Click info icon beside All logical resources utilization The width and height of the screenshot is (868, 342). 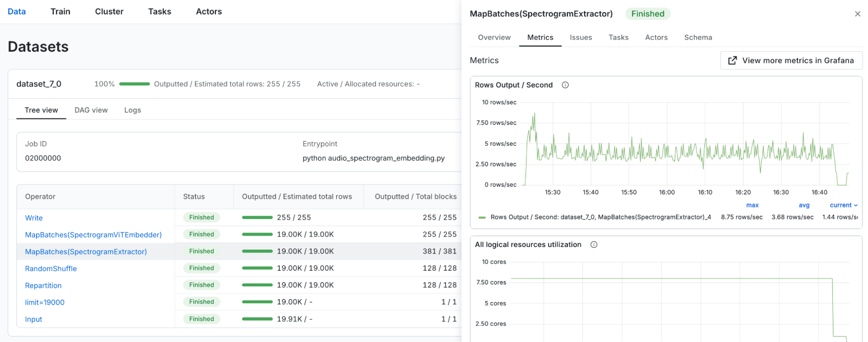click(x=594, y=245)
